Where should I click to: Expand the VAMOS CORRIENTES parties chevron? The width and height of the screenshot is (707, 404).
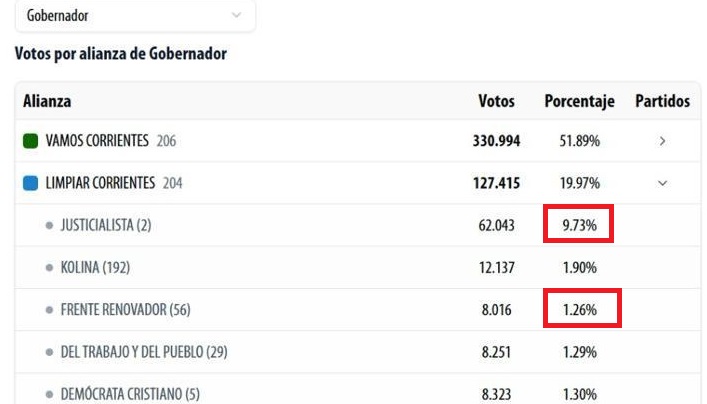[x=662, y=141]
